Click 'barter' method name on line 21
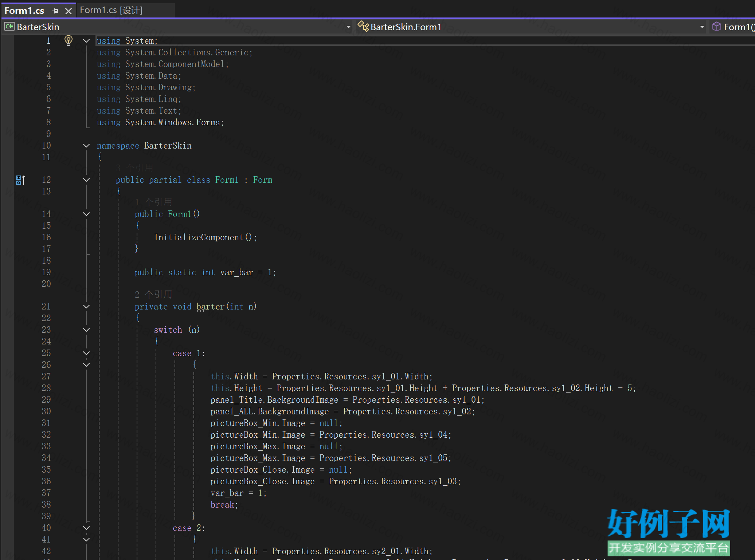Image resolution: width=755 pixels, height=560 pixels. click(x=211, y=307)
